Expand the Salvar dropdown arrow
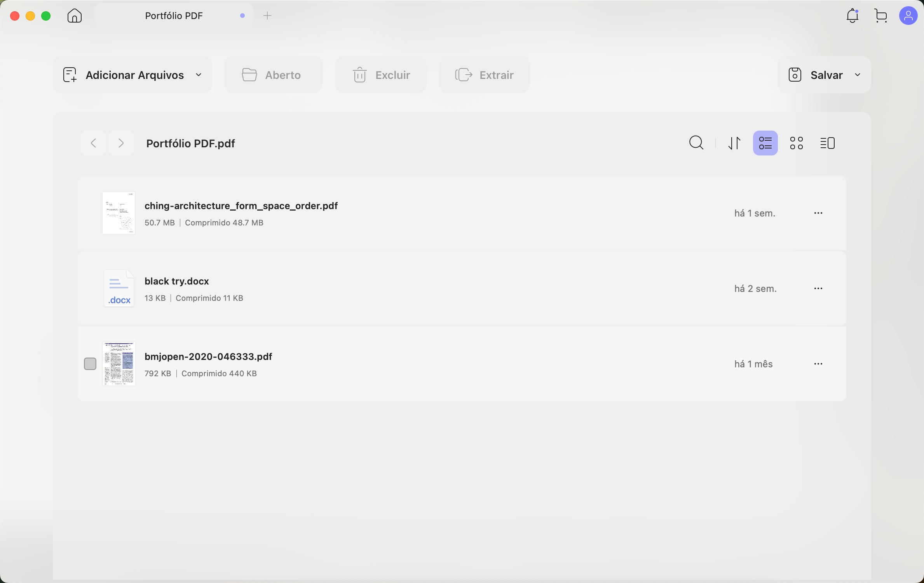The width and height of the screenshot is (924, 583). click(858, 75)
